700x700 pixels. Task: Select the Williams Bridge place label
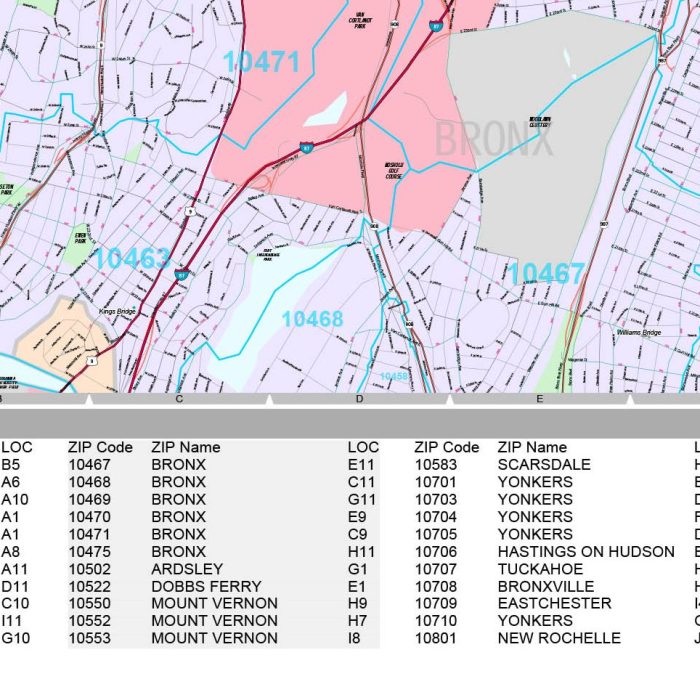click(x=638, y=332)
